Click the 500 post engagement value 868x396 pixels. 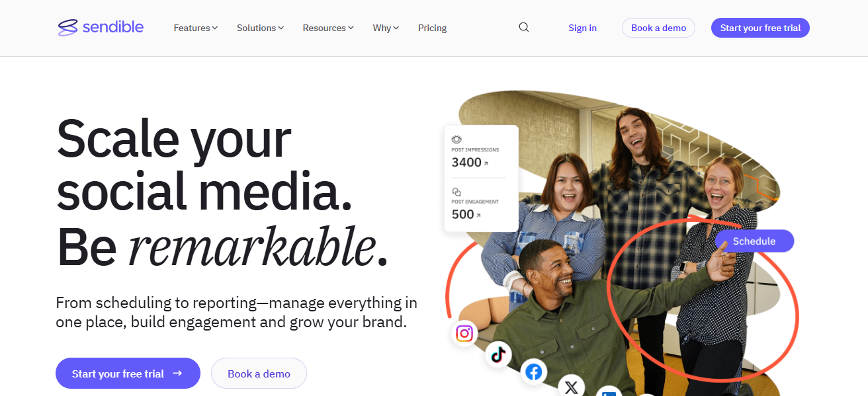tap(463, 214)
